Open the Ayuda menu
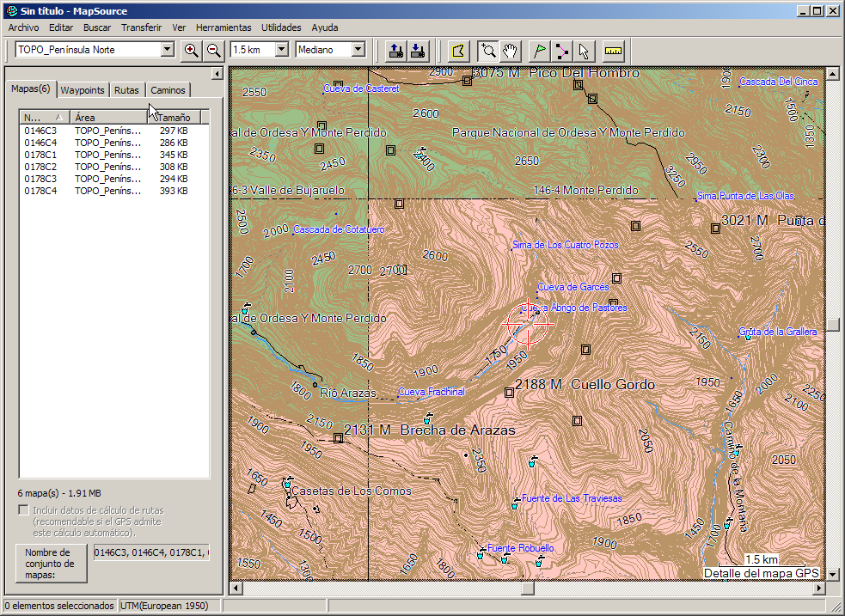This screenshot has width=845, height=616. click(x=325, y=27)
